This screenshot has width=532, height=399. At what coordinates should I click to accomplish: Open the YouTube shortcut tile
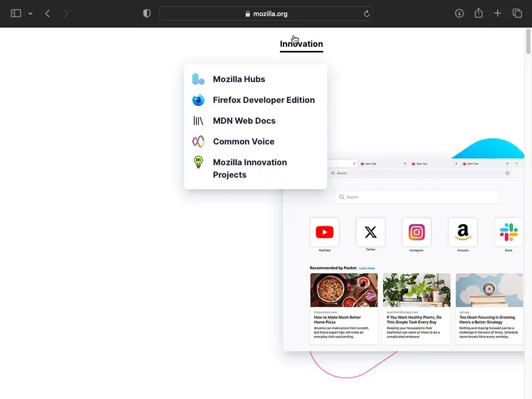pyautogui.click(x=325, y=232)
